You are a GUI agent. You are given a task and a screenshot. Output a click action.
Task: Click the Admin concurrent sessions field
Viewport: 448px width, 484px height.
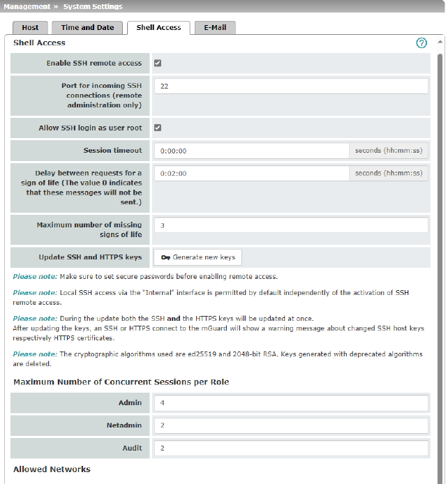click(291, 403)
